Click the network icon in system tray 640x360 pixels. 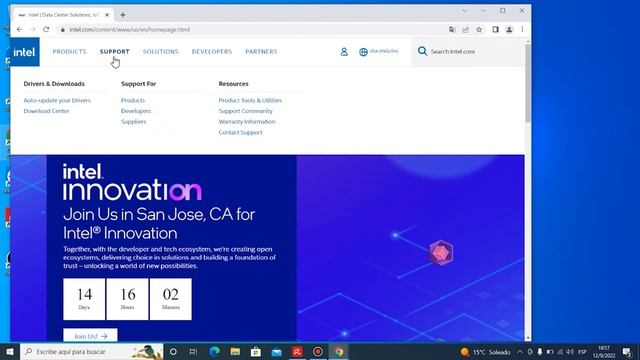click(560, 351)
